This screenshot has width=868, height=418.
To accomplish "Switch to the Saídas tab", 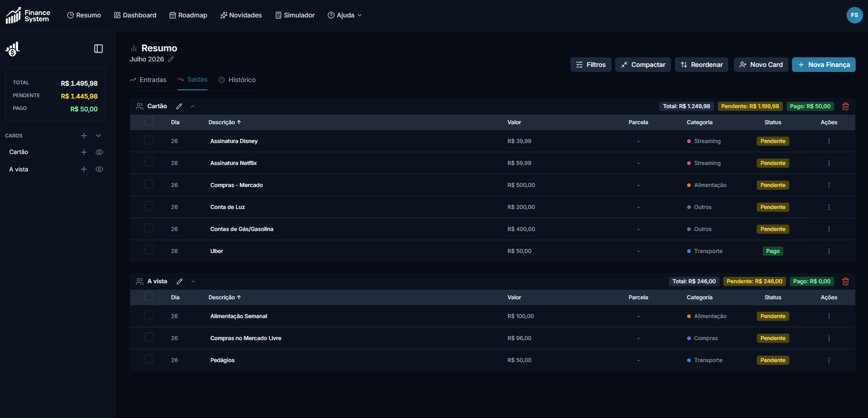I will (x=192, y=80).
